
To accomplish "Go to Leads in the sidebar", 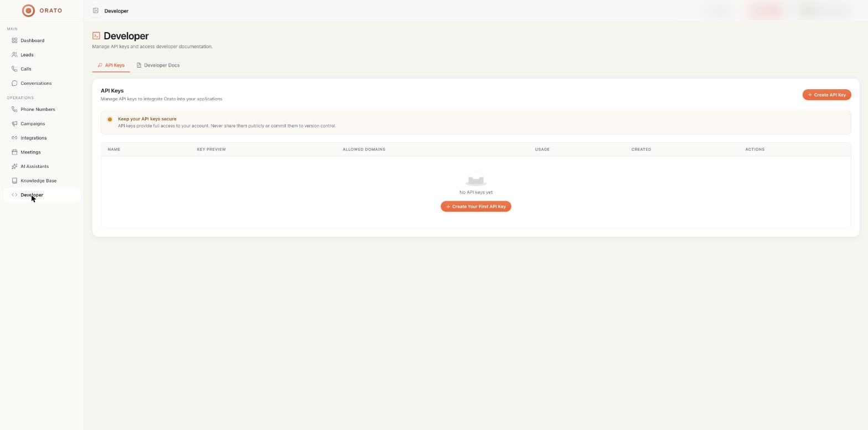I will click(x=42, y=55).
